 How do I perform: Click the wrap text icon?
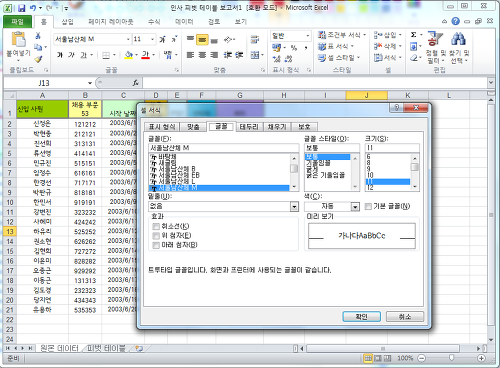coord(255,40)
